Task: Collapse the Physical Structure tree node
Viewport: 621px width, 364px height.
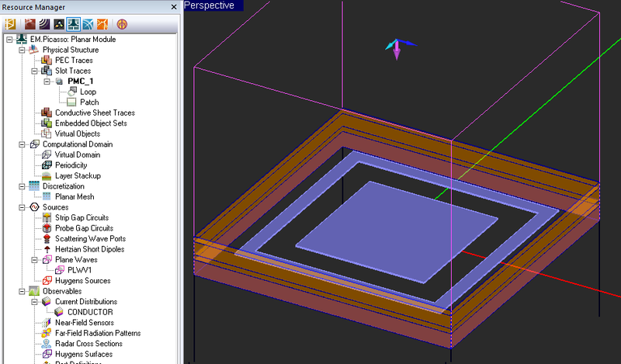Action: coord(23,50)
